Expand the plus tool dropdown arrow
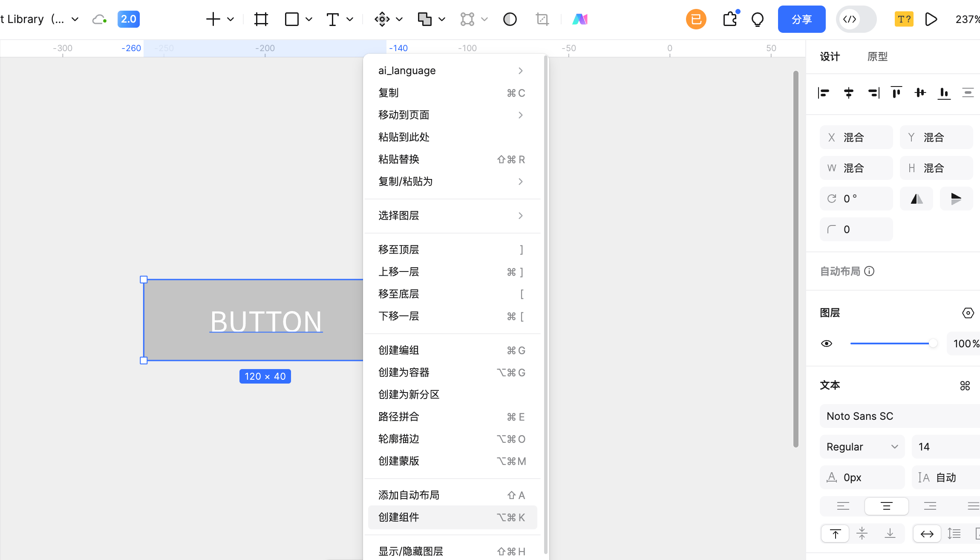Screen dimensions: 980x560 tap(231, 19)
